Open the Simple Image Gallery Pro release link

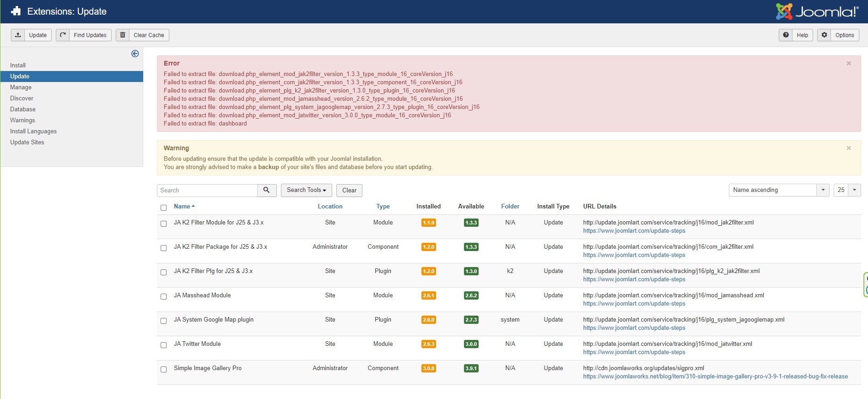coord(715,377)
